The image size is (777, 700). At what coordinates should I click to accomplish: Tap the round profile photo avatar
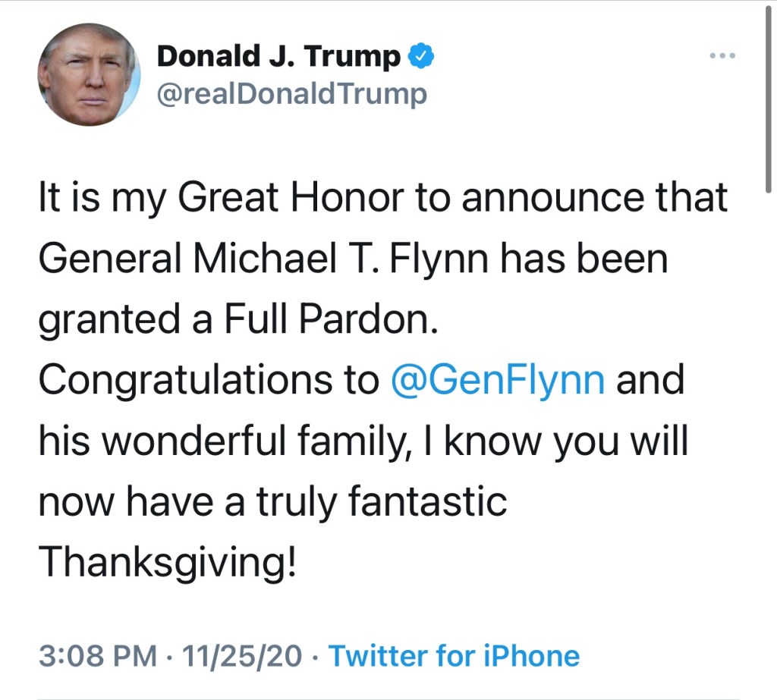point(90,74)
